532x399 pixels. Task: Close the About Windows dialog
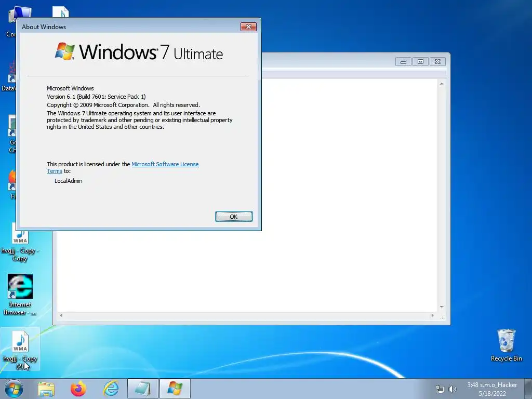click(248, 27)
